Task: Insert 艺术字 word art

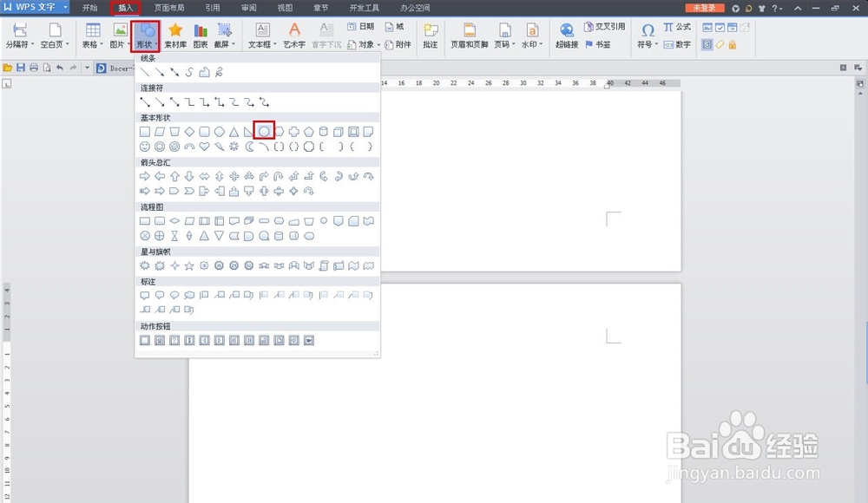Action: pos(294,36)
